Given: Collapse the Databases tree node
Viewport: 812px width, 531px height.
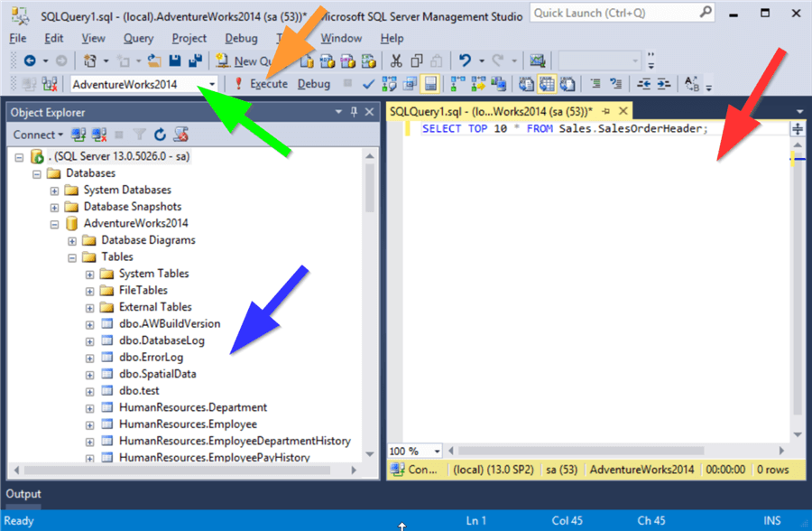Looking at the screenshot, I should (37, 173).
